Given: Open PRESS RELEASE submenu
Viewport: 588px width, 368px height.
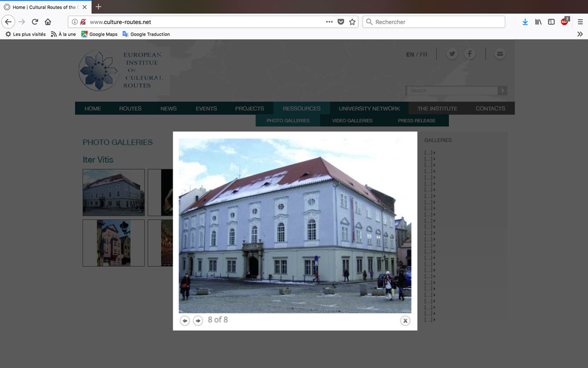Looking at the screenshot, I should [416, 120].
